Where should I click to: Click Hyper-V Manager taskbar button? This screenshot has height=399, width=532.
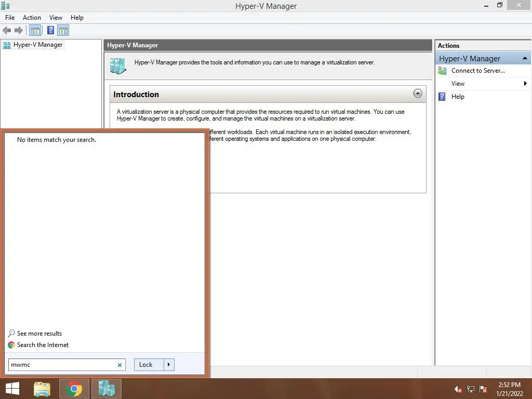(106, 389)
